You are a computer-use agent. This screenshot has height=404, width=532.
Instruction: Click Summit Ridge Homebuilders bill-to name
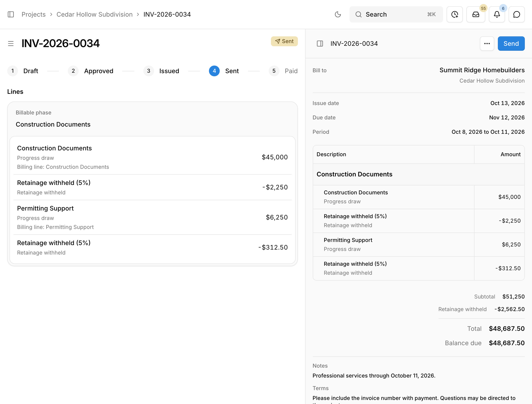coord(482,70)
